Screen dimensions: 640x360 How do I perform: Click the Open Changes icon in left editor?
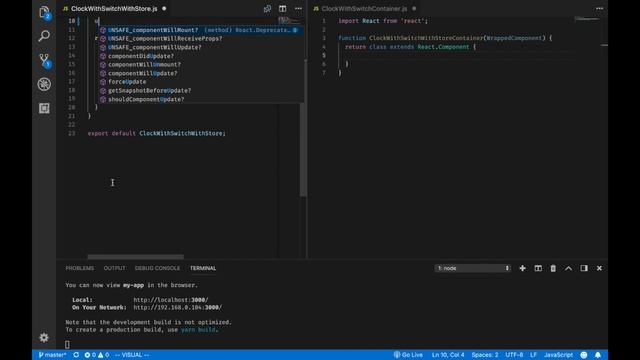(x=267, y=9)
